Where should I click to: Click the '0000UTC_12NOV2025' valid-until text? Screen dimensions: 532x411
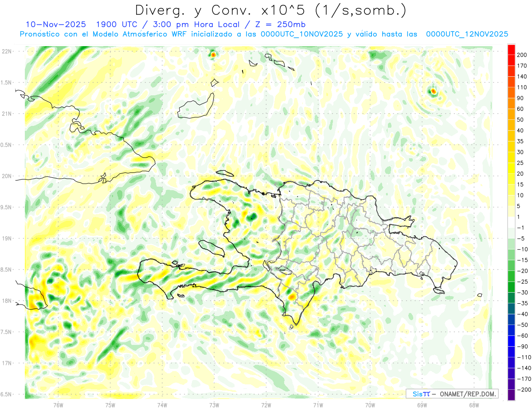click(467, 34)
